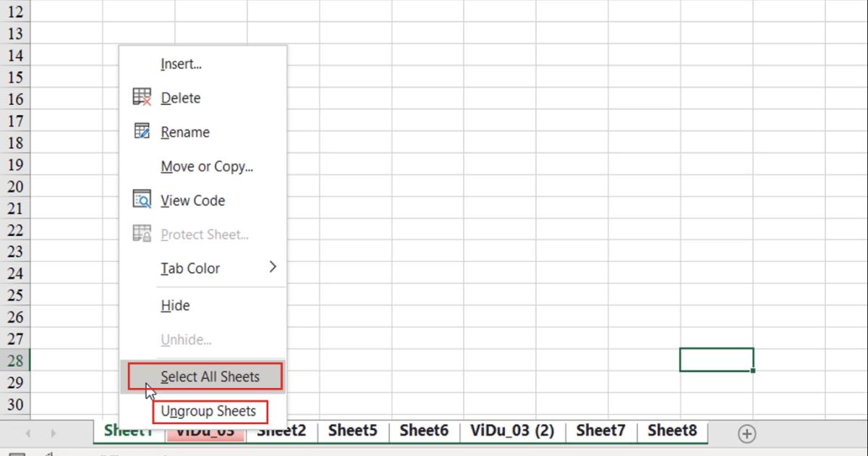Select the Sheet8 tab
The height and width of the screenshot is (456, 868).
[672, 430]
